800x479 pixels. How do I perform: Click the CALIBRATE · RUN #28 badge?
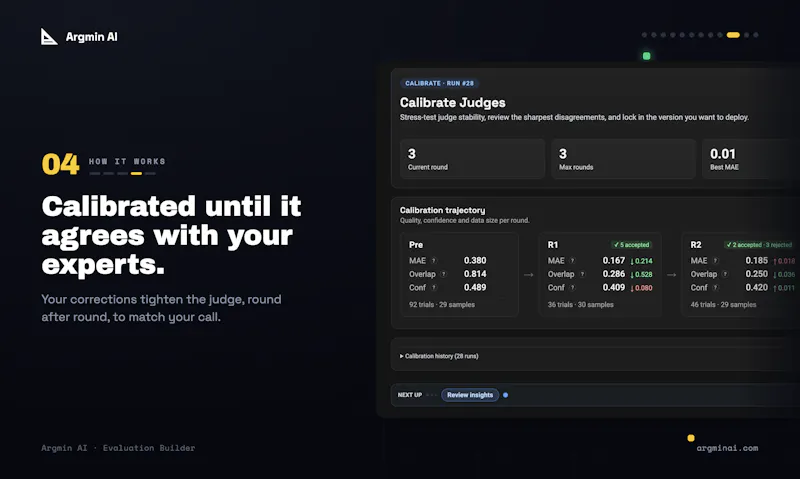point(439,83)
